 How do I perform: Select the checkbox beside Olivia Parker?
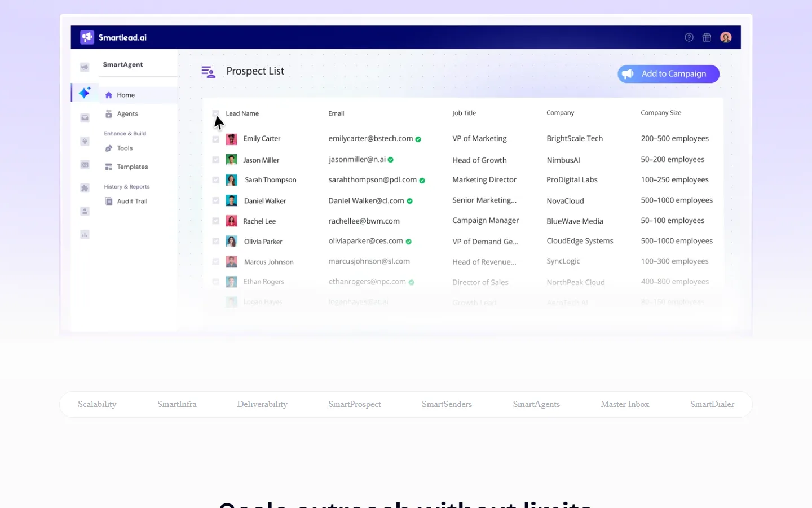click(215, 241)
